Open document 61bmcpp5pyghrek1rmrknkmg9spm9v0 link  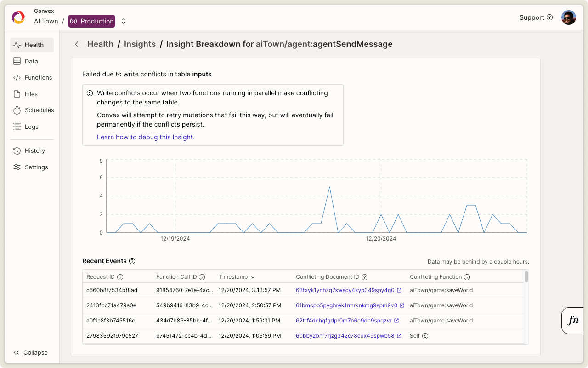[350, 305]
